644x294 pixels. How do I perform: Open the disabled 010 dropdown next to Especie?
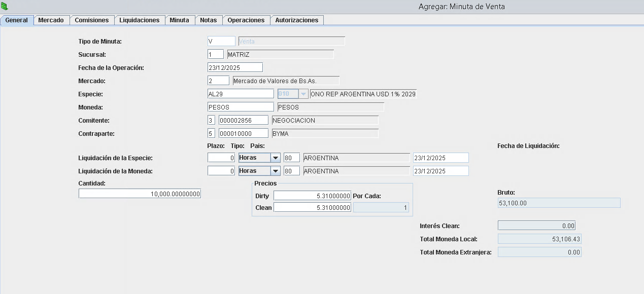[303, 94]
